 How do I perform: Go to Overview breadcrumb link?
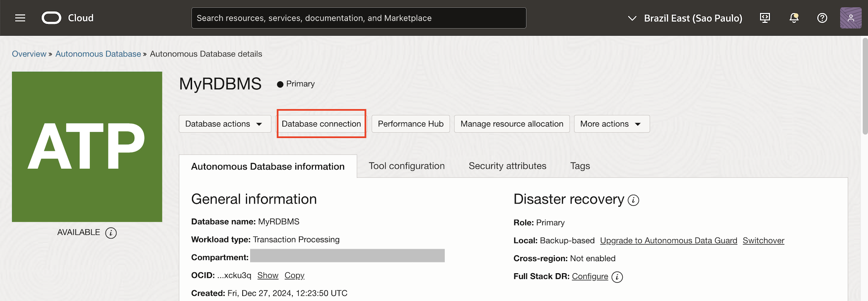pos(29,54)
